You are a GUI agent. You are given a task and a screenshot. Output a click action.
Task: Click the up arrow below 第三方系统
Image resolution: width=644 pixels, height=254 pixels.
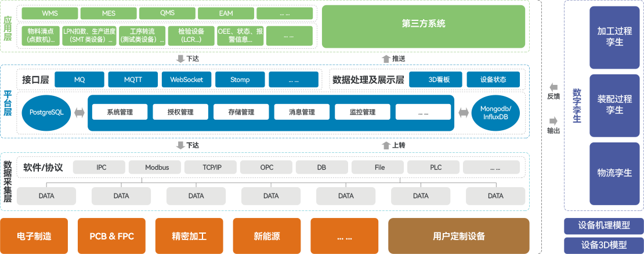[x=386, y=59]
